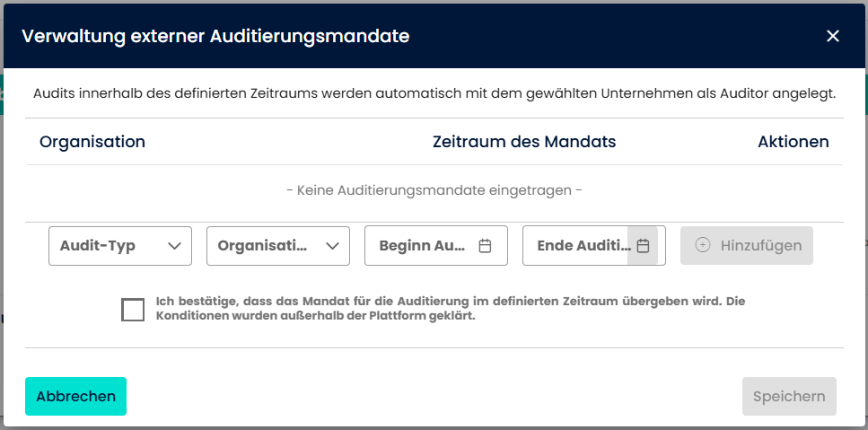Click the Ende Audit date field
Viewport: 868px width, 430px height.
(x=579, y=246)
